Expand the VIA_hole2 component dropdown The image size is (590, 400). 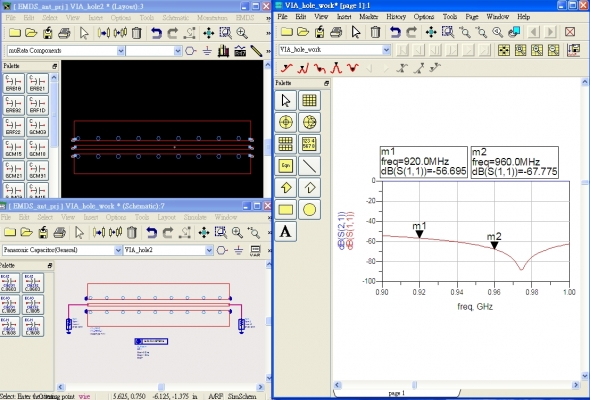(x=209, y=250)
